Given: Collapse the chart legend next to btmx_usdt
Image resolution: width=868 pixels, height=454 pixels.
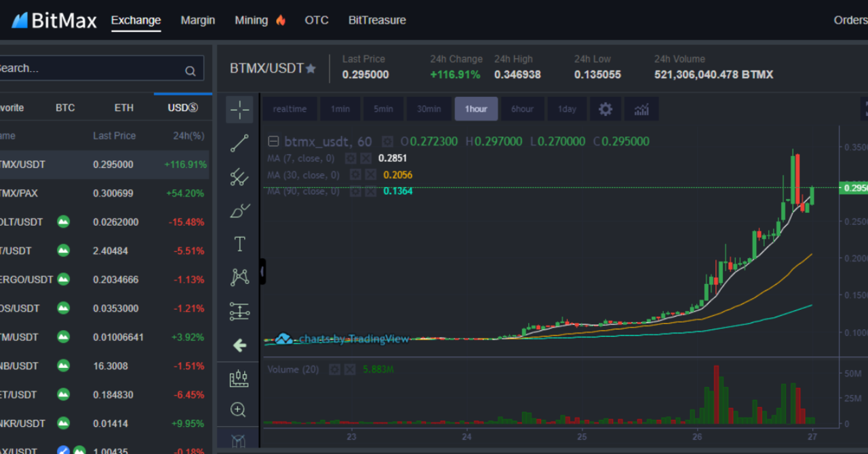Looking at the screenshot, I should [x=273, y=142].
